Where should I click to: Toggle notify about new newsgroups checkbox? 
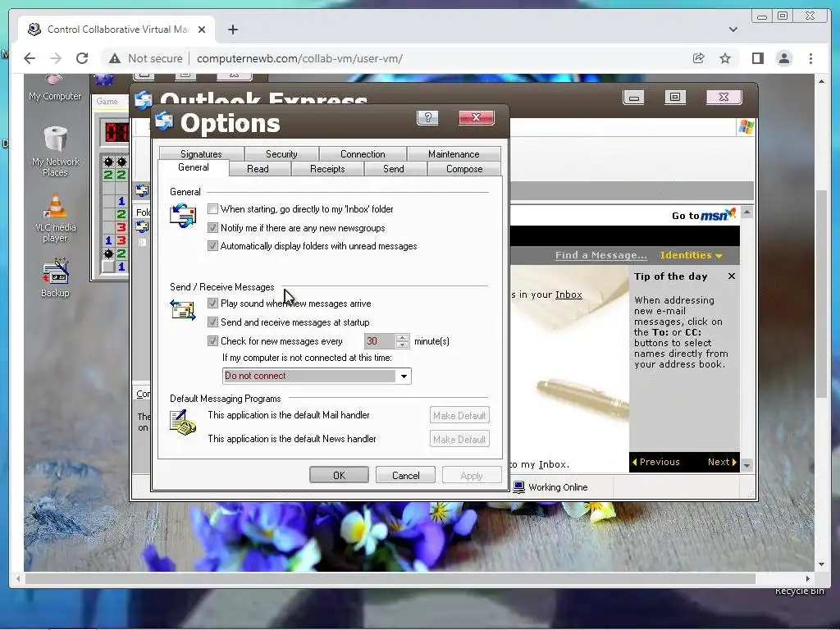tap(212, 228)
